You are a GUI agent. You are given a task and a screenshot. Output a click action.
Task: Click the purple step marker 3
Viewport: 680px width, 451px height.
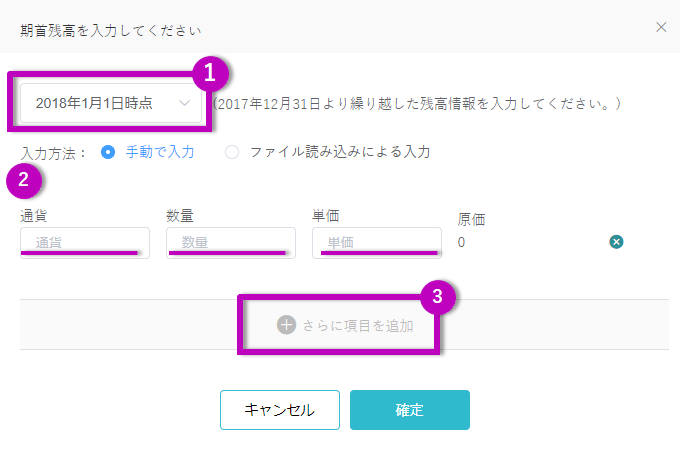click(438, 297)
